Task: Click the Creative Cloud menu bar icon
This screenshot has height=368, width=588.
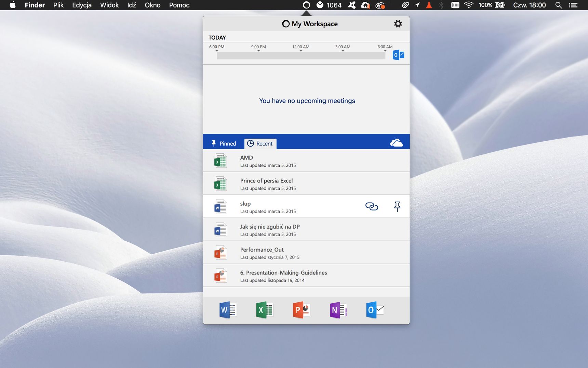Action: coord(380,5)
